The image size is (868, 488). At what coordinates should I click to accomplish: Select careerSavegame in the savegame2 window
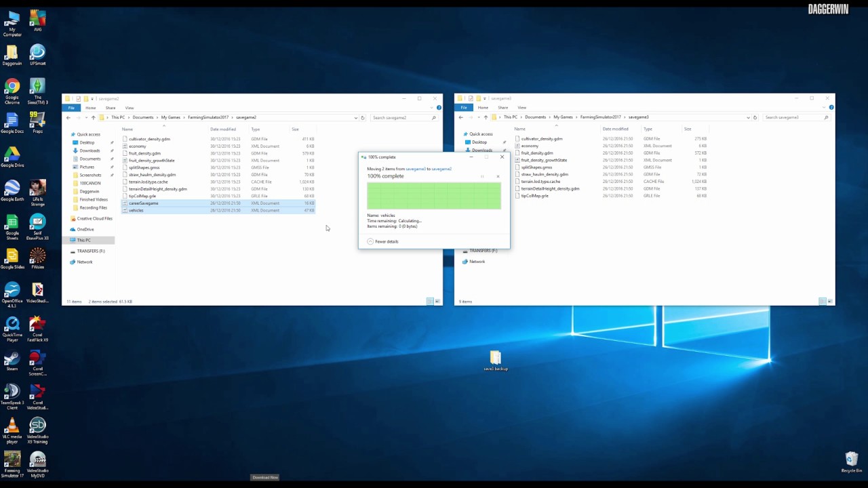point(218,203)
